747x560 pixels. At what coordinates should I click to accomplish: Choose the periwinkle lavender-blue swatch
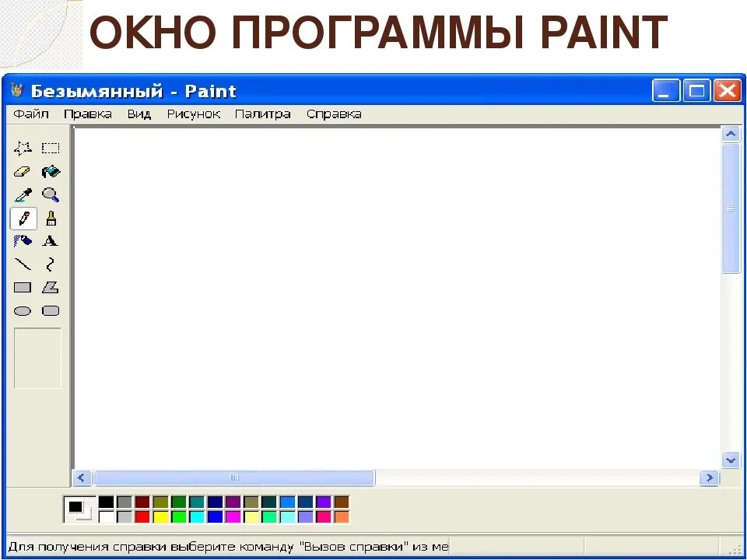[x=305, y=516]
